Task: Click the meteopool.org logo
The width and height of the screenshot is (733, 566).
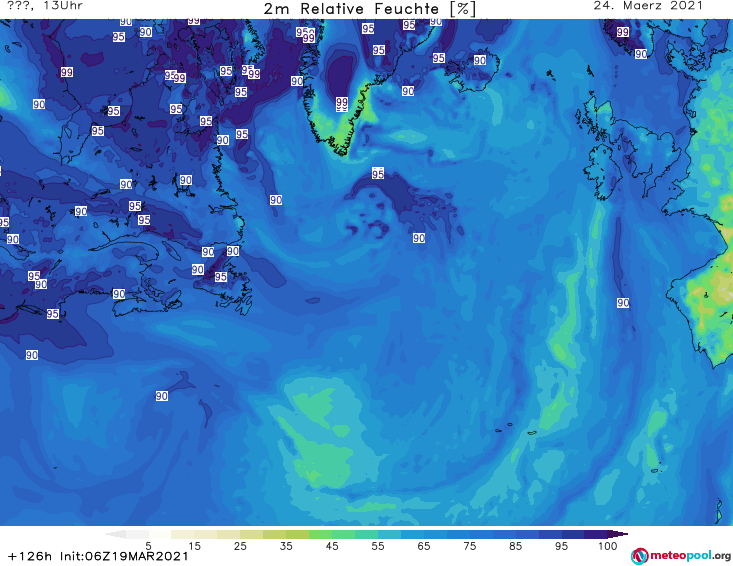Action: [x=681, y=556]
